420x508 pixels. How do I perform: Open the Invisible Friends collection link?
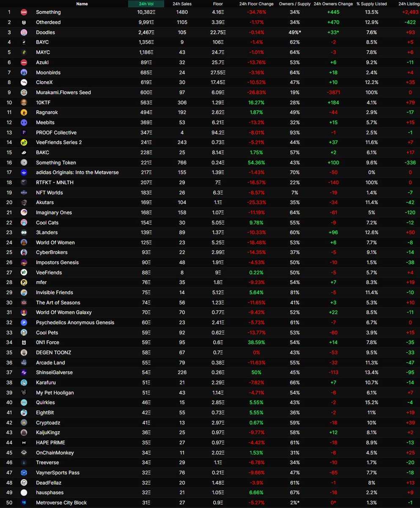click(x=55, y=293)
